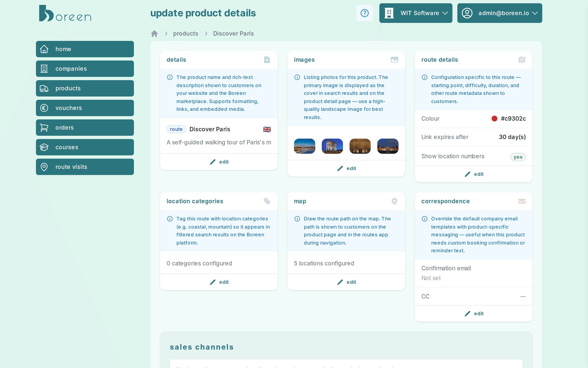Click the UK flag language icon
The height and width of the screenshot is (368, 588).
tap(267, 129)
